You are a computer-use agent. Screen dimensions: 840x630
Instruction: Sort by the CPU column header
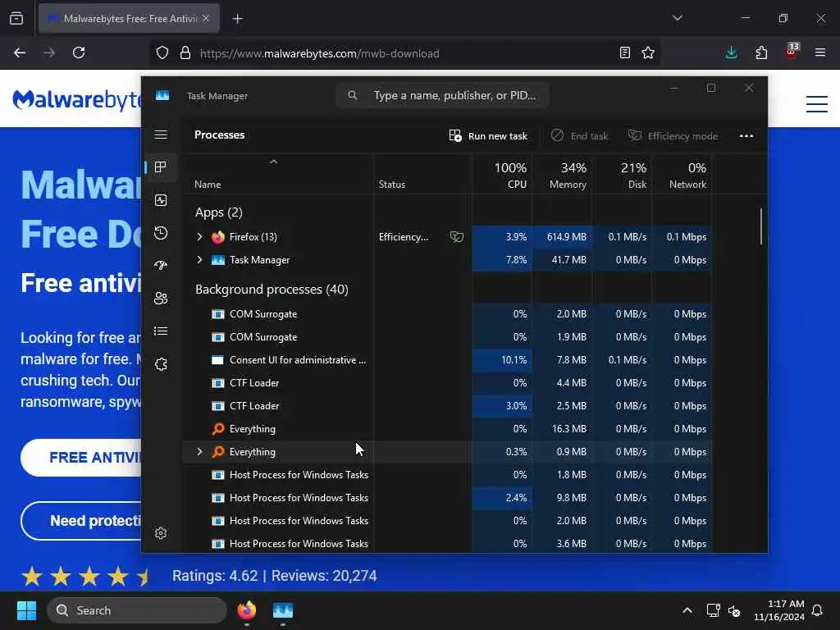[x=503, y=176]
